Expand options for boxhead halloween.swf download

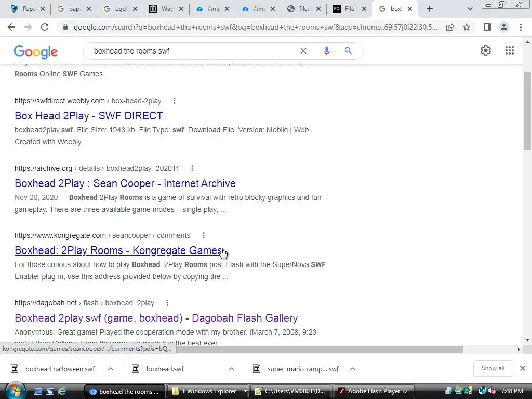(x=111, y=369)
